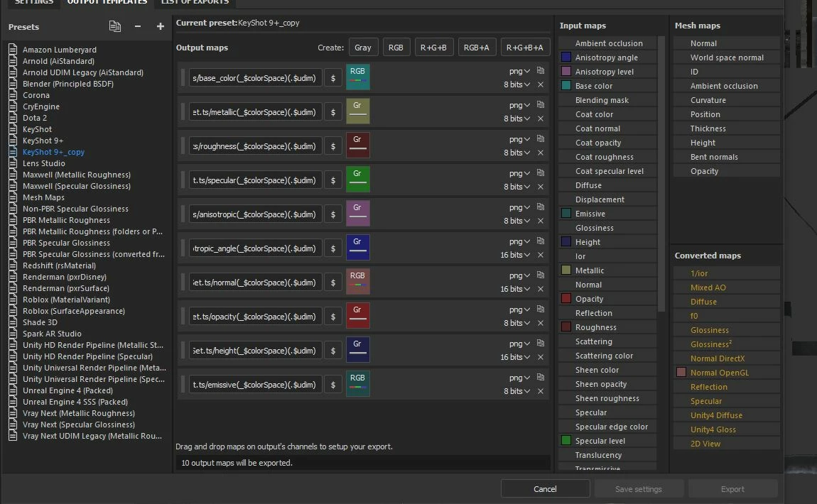Edit the roughness file name field

coord(255,146)
